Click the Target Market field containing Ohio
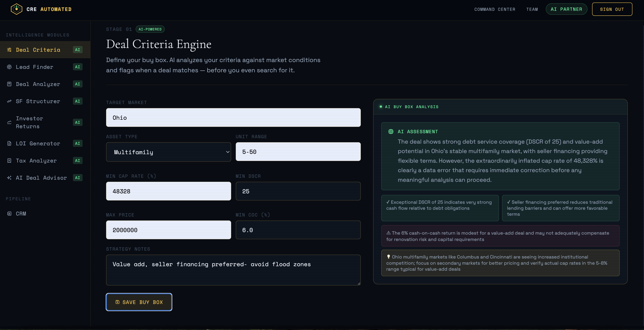The image size is (644, 330). click(233, 117)
